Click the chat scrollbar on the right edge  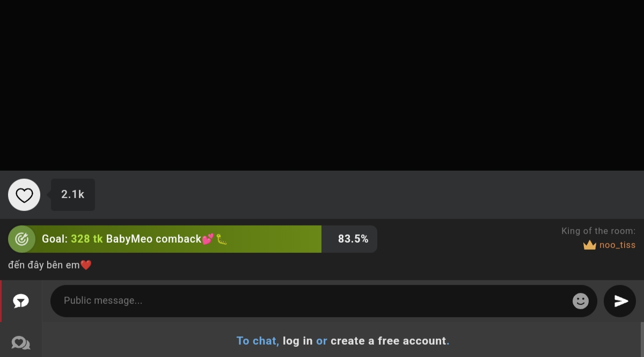pyautogui.click(x=642, y=339)
